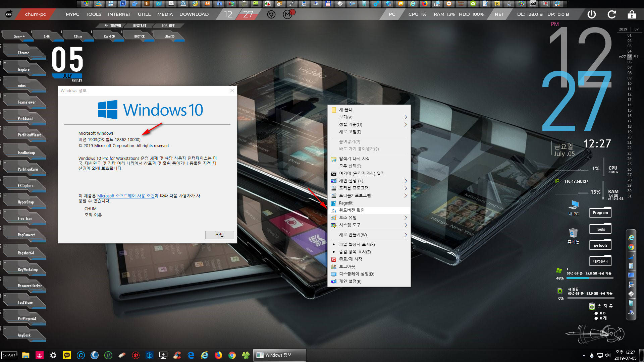The width and height of the screenshot is (644, 362).
Task: Open EasyBCD top tile
Action: click(109, 36)
